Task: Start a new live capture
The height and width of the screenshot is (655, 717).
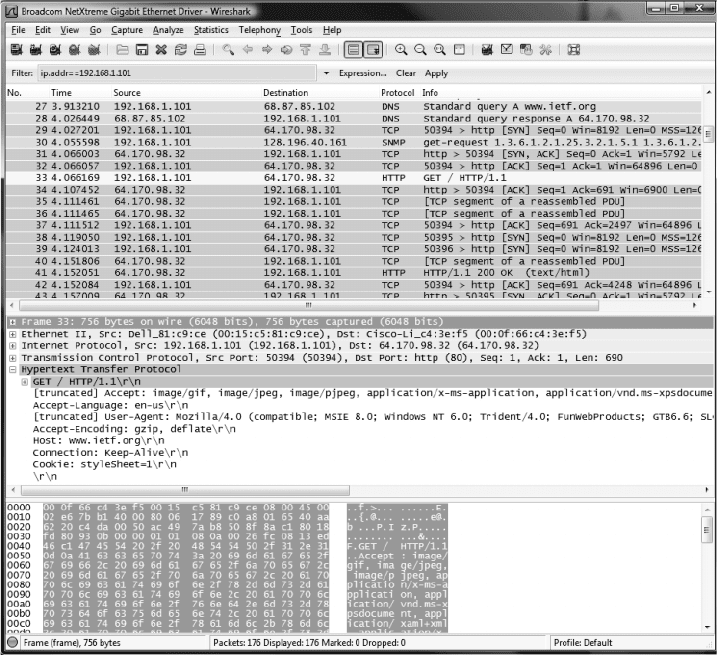Action: (55, 49)
